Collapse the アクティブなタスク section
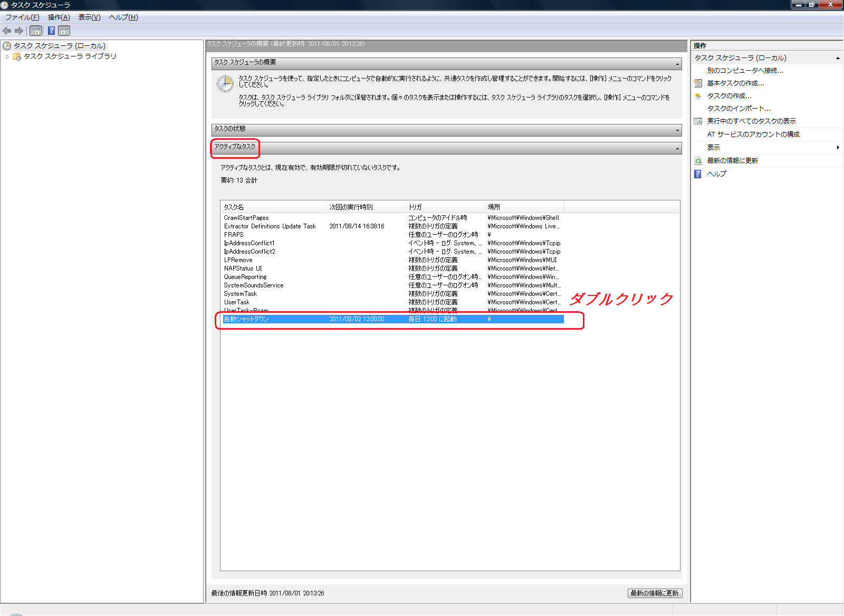Viewport: 844px width, 616px height. [677, 148]
